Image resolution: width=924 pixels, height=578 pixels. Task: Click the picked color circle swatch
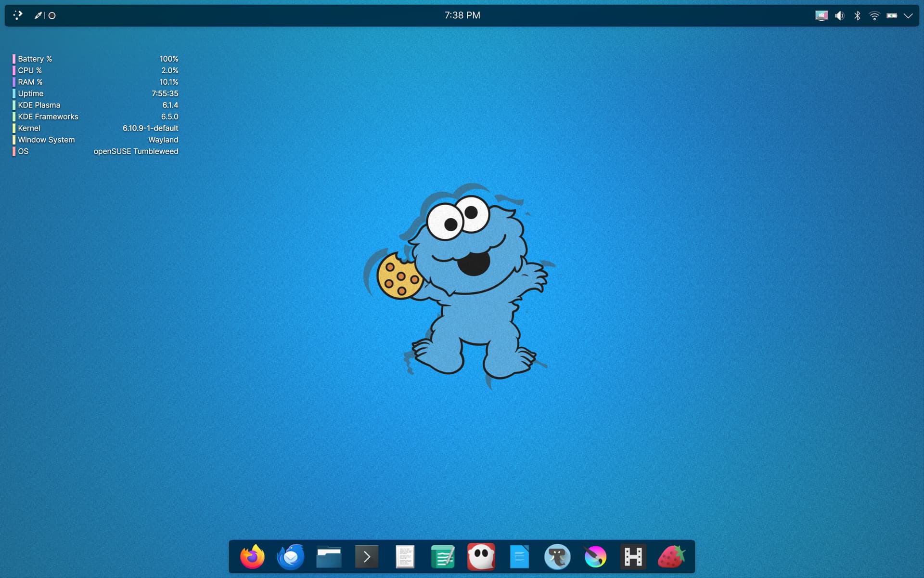(52, 15)
